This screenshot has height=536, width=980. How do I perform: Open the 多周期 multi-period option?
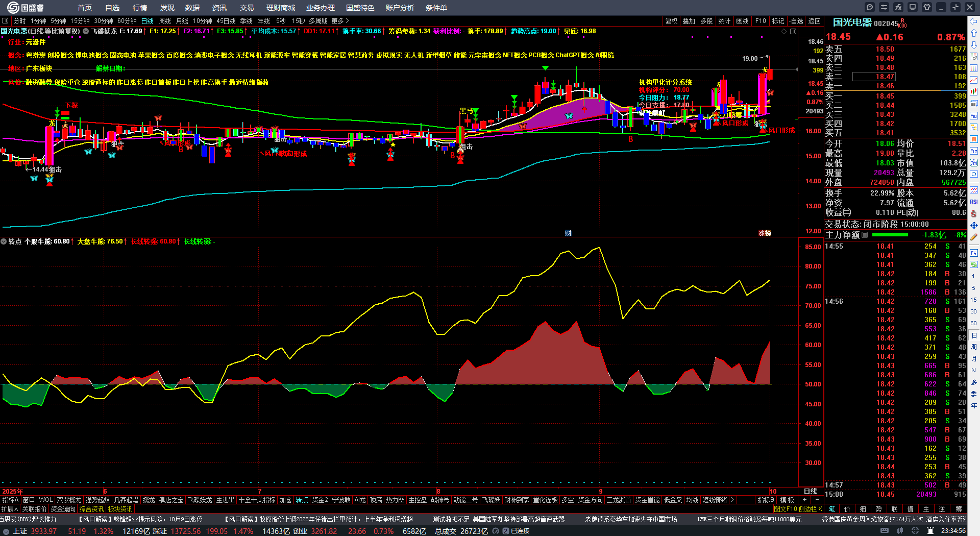point(318,21)
